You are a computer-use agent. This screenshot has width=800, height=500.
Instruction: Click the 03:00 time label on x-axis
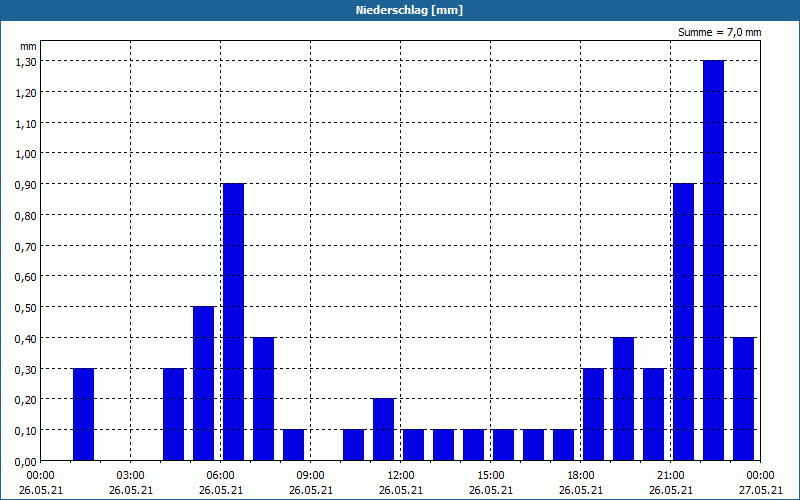pos(131,476)
